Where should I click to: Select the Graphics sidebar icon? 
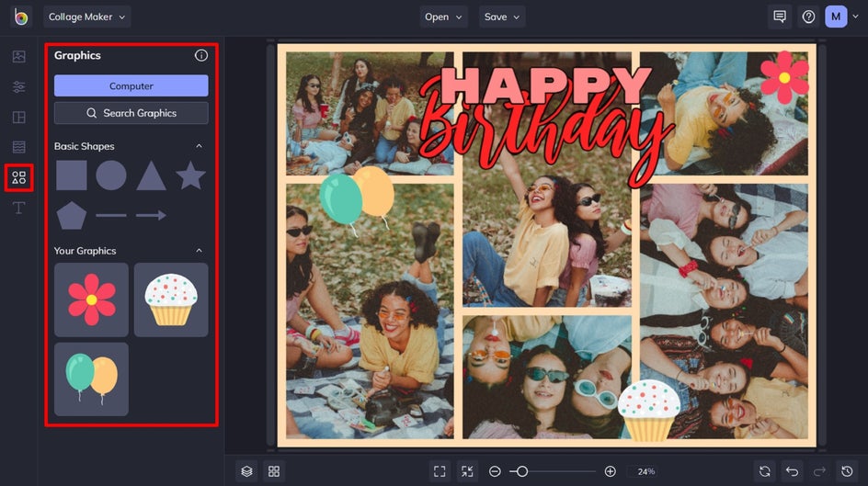pos(18,177)
